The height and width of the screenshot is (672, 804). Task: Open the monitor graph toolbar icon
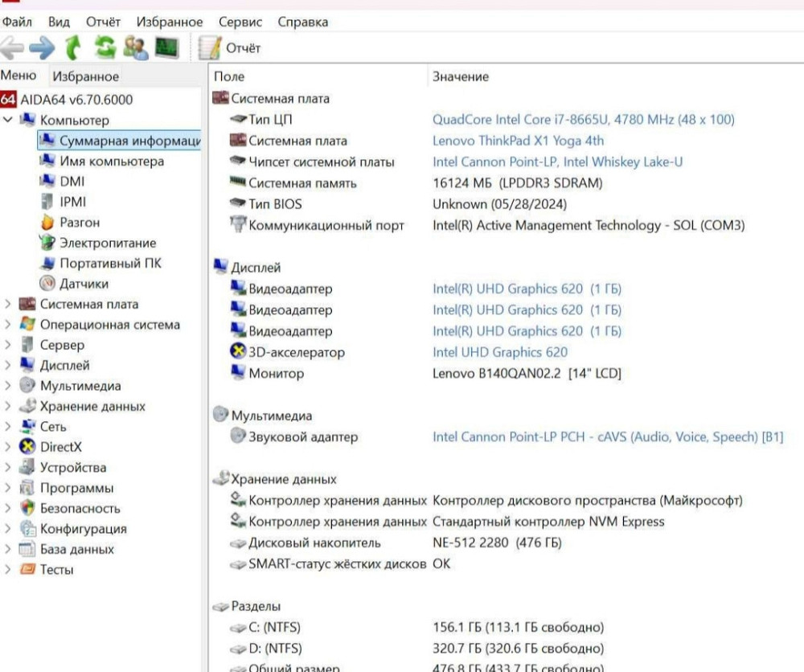(x=166, y=47)
